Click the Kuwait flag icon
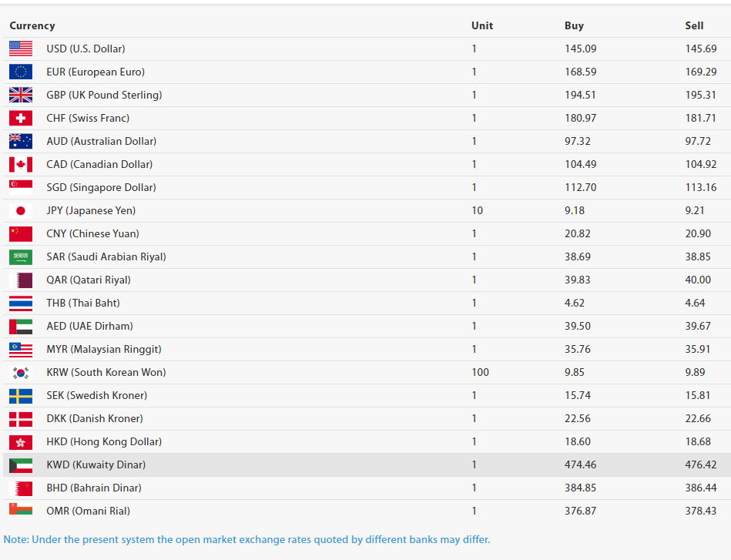 tap(21, 464)
